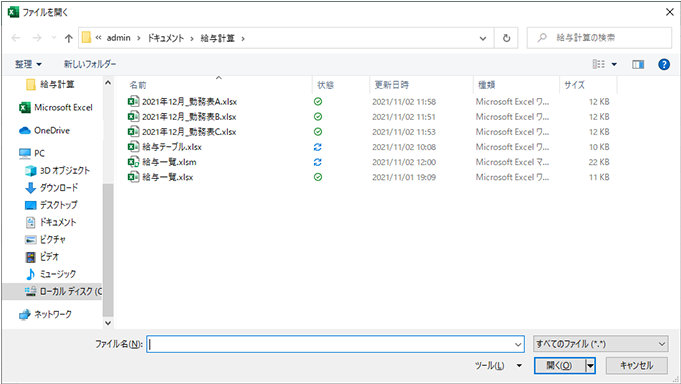Viewport: 681px width, 384px height.
Task: Open デスクトップ in navigation pane
Action: [x=52, y=205]
